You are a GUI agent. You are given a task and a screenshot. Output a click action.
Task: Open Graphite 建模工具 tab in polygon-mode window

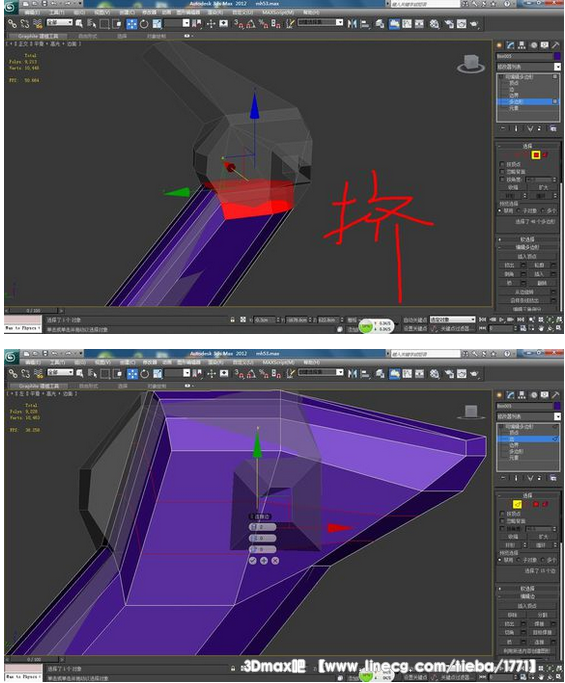click(38, 36)
